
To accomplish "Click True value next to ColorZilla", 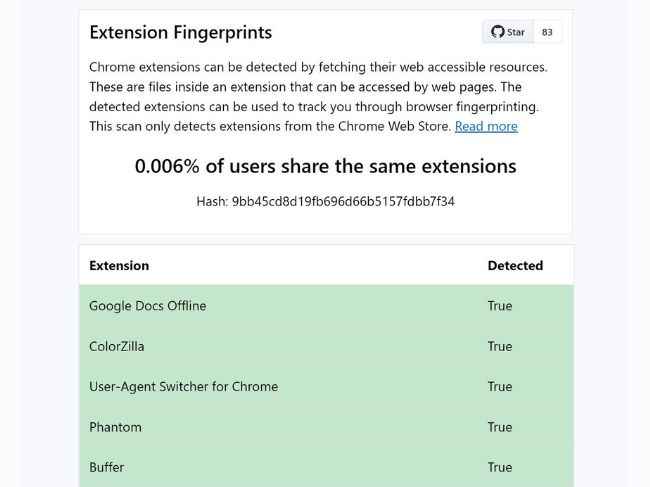I will pyautogui.click(x=500, y=346).
